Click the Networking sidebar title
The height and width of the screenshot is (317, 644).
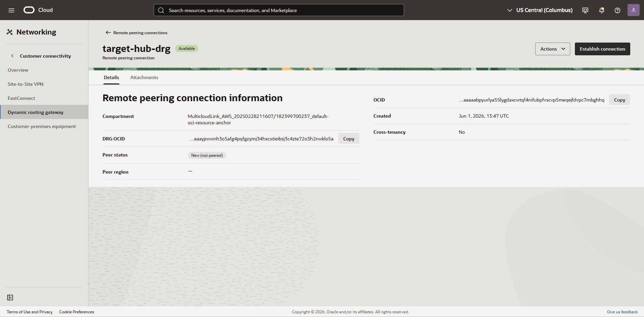[36, 32]
